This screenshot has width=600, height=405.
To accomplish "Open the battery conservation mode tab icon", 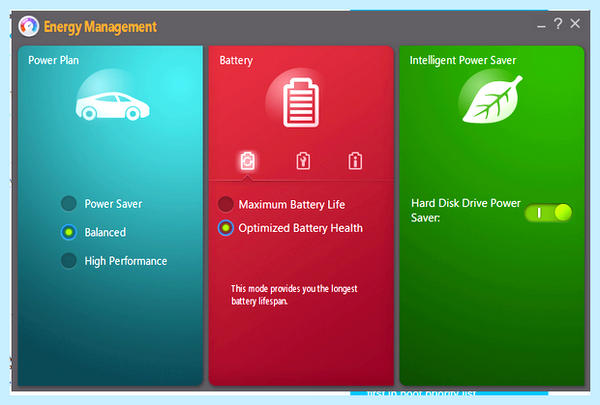I will click(x=248, y=161).
